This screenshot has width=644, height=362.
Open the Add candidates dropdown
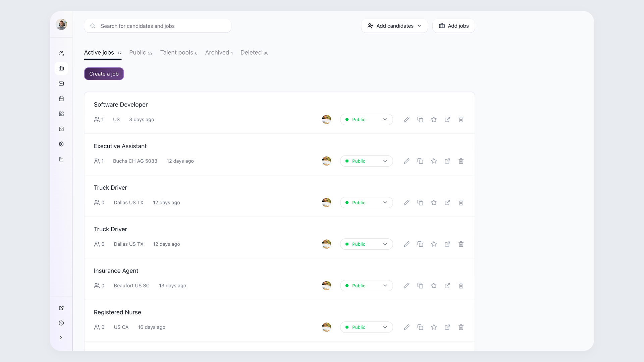(x=394, y=26)
